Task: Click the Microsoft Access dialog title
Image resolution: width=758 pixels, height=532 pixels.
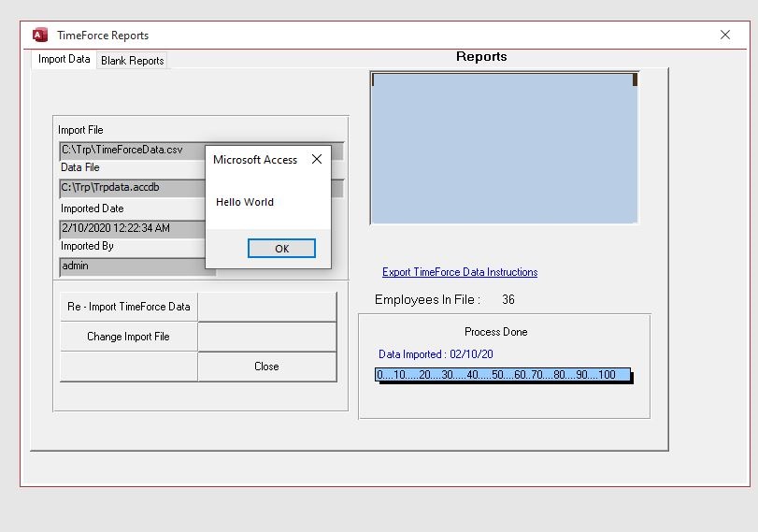Action: pyautogui.click(x=255, y=160)
